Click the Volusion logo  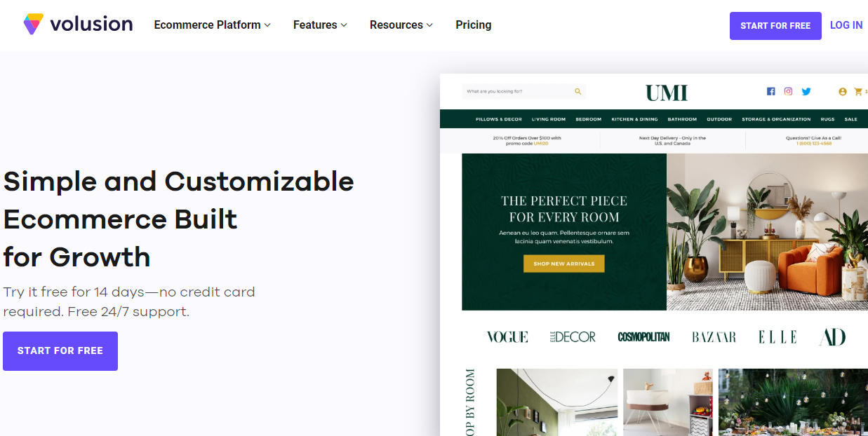(x=77, y=23)
